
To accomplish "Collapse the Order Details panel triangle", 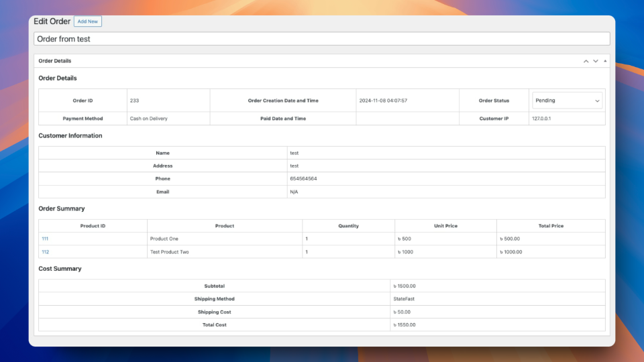I will 605,61.
